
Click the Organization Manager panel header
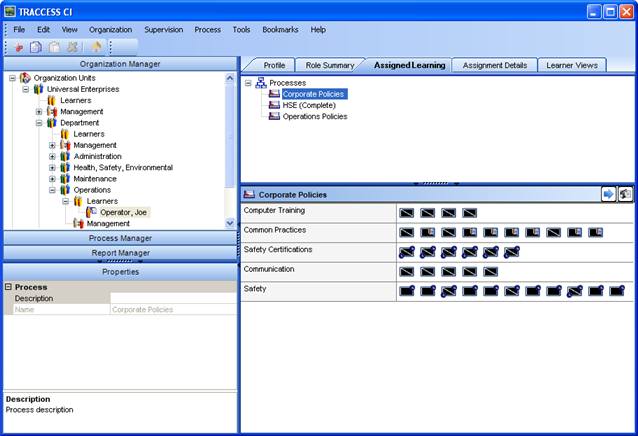[x=120, y=64]
